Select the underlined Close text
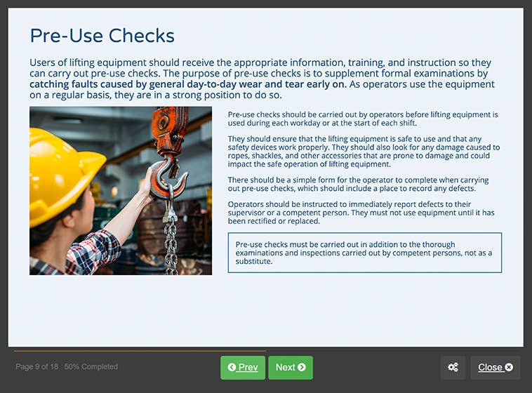Screen dimensions: 532x393 coord(490,367)
